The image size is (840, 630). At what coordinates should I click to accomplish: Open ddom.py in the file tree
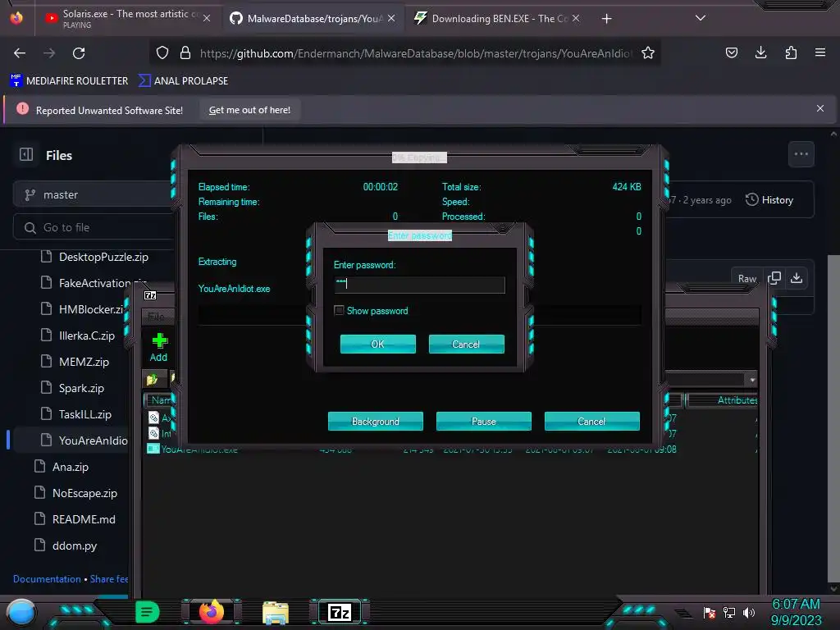coord(75,546)
